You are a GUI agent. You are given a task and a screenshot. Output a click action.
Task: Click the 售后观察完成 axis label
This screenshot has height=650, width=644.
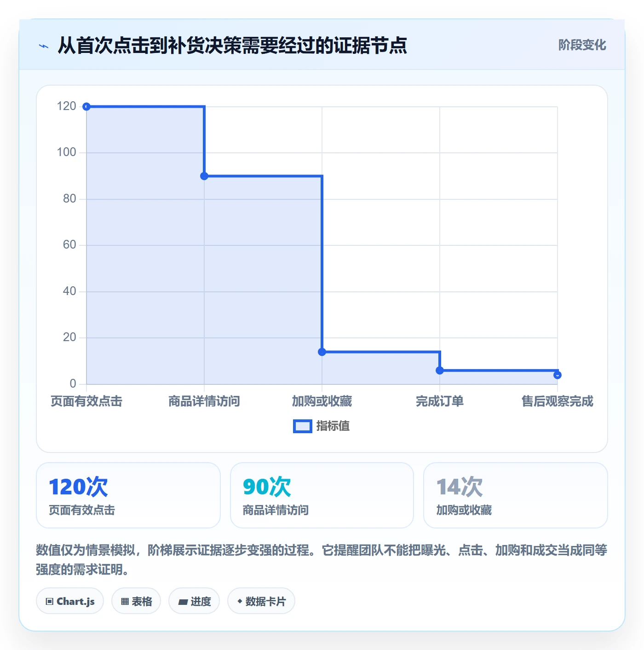tap(558, 401)
